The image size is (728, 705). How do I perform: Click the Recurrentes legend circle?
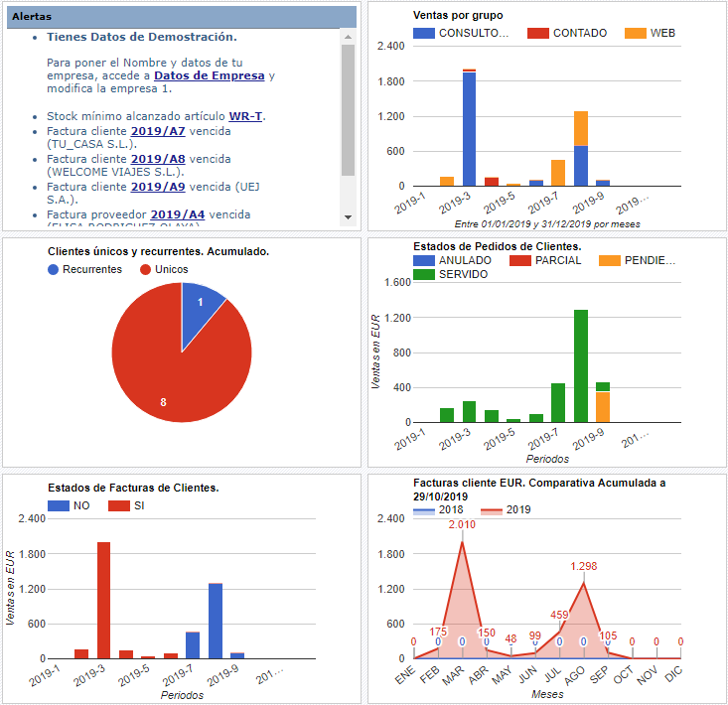(54, 269)
